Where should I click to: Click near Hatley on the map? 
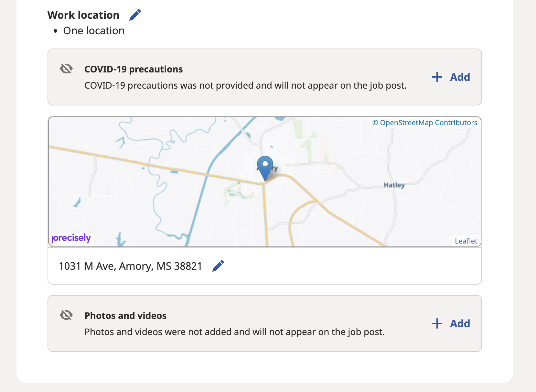394,185
